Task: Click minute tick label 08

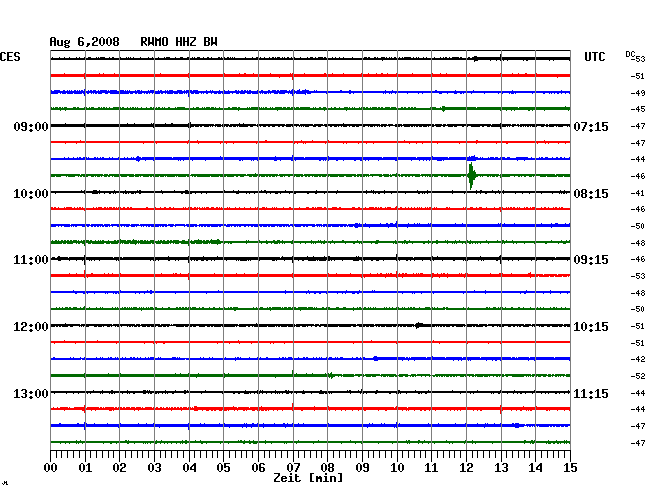Action: pos(327,467)
